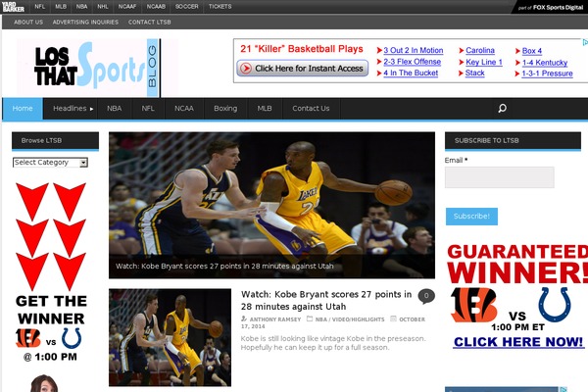This screenshot has height=392, width=588.
Task: Open '1-3-1 Pressure' ad link
Action: point(547,73)
